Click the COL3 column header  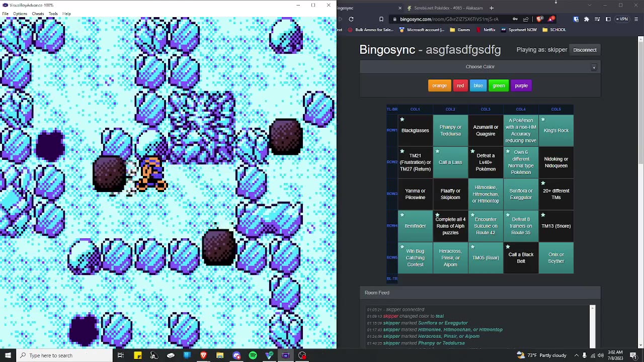[x=486, y=109]
